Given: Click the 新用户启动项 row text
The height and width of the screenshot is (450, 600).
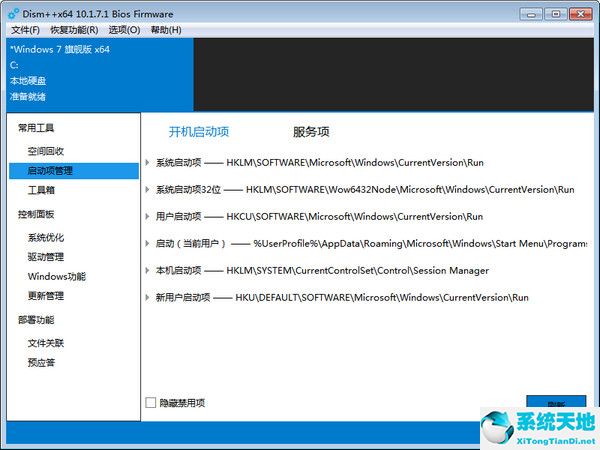Looking at the screenshot, I should (342, 297).
